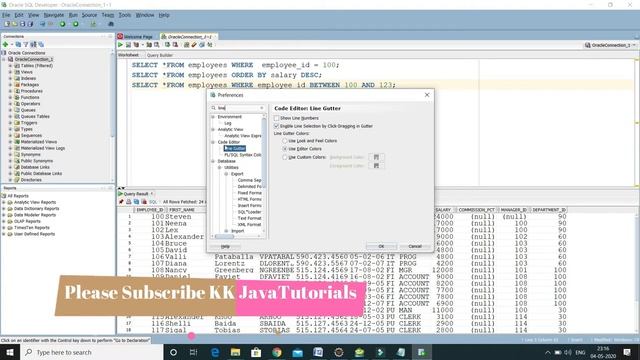640x360 pixels.
Task: Select User Defined Reports in Reports panel
Action: [x=34, y=234]
